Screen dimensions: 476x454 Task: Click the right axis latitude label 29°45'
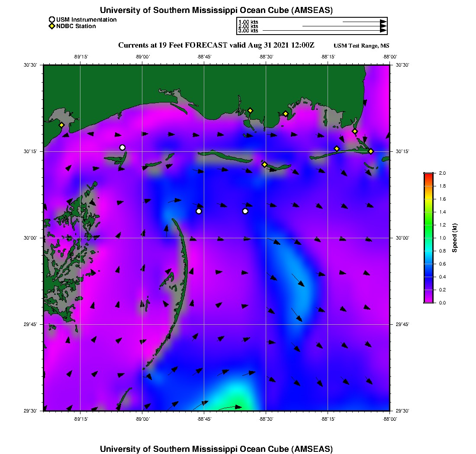(x=402, y=325)
